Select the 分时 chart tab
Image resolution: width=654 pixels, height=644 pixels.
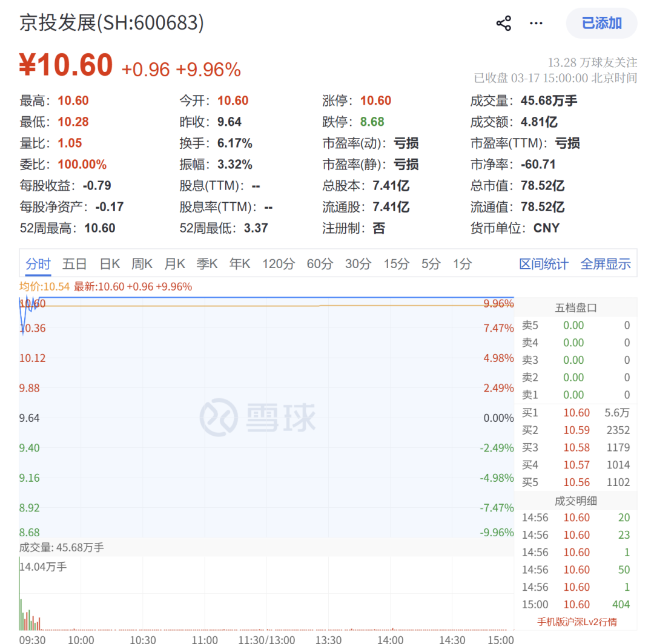[38, 264]
